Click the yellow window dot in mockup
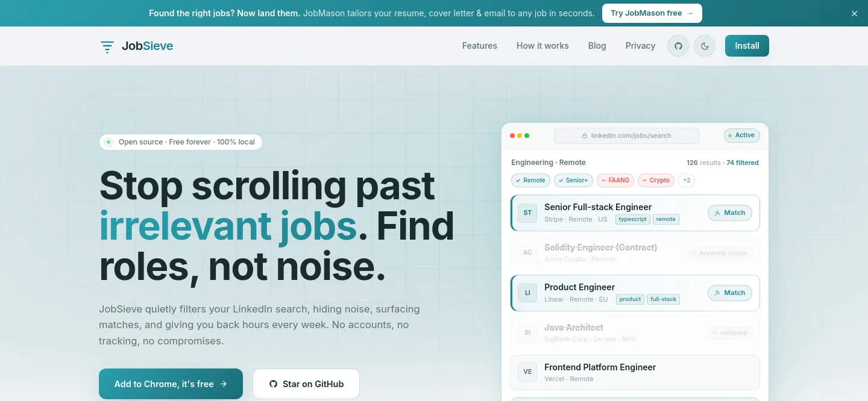 pos(520,135)
